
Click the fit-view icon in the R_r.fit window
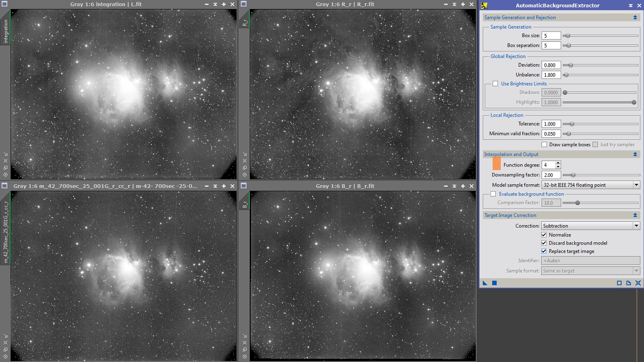[245, 161]
